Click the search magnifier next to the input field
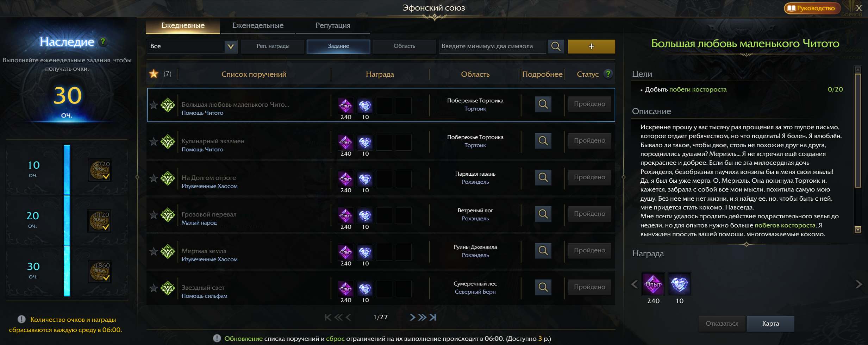The image size is (868, 345). 556,46
